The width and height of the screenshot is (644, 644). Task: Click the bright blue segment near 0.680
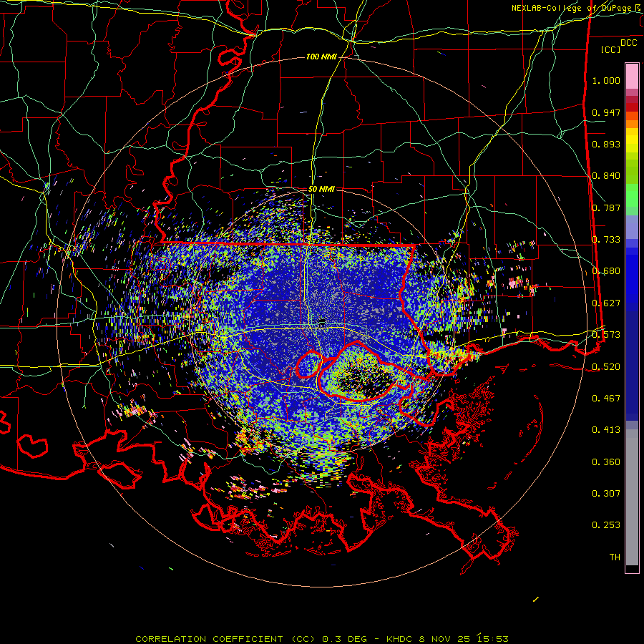pos(632,275)
